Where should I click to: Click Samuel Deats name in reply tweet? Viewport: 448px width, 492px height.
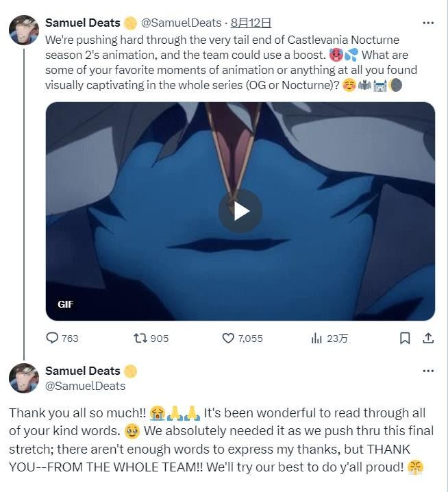point(82,371)
